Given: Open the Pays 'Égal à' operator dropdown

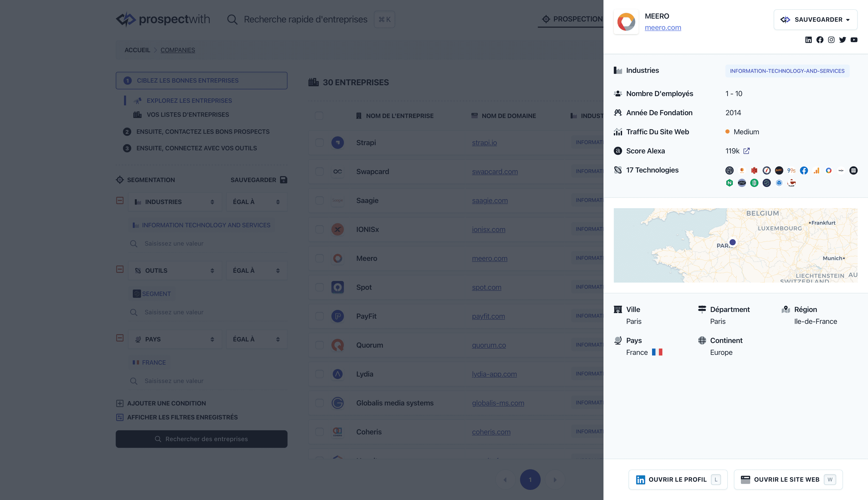Looking at the screenshot, I should 257,339.
